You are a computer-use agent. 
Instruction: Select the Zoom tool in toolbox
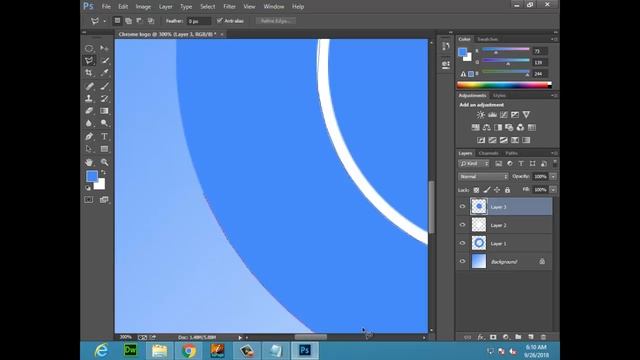pyautogui.click(x=104, y=162)
